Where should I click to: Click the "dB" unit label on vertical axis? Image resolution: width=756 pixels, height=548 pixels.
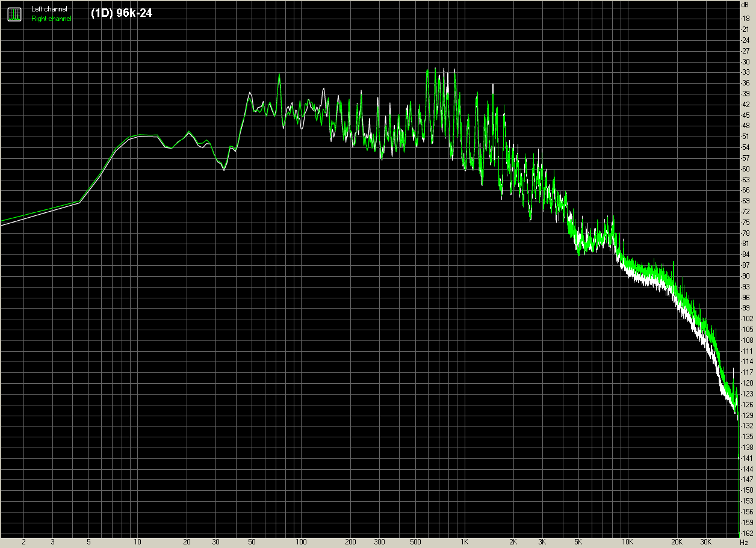tap(745, 4)
